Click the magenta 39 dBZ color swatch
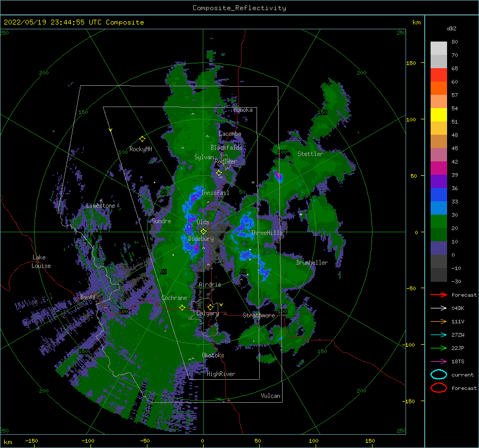This screenshot has width=479, height=448. [439, 168]
